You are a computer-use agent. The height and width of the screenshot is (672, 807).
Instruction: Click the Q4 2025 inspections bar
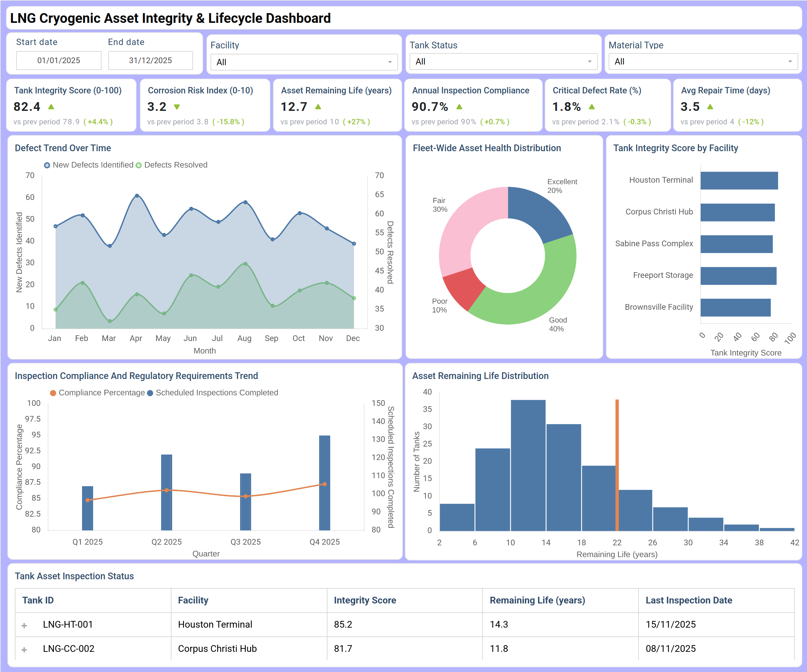(325, 483)
